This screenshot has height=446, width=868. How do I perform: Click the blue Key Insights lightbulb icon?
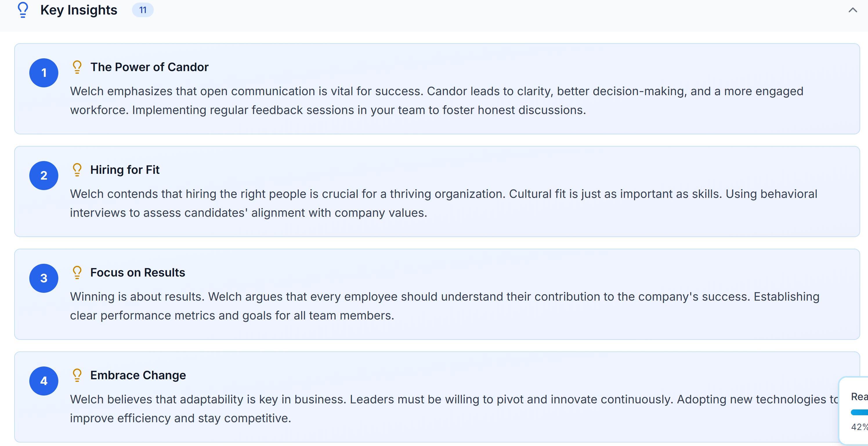pyautogui.click(x=23, y=10)
